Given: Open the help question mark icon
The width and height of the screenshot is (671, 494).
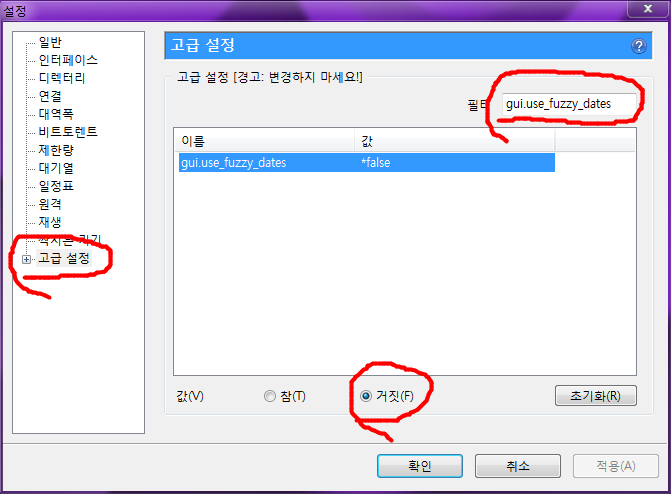Looking at the screenshot, I should pyautogui.click(x=638, y=46).
